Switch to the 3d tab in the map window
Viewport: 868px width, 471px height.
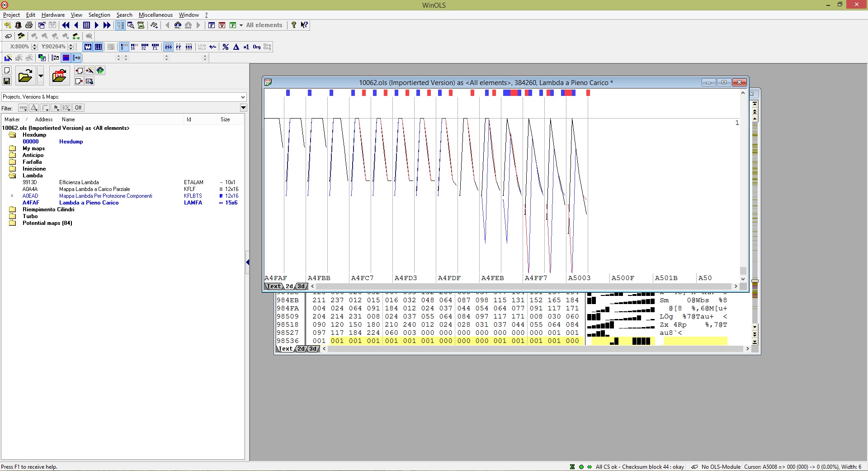302,286
